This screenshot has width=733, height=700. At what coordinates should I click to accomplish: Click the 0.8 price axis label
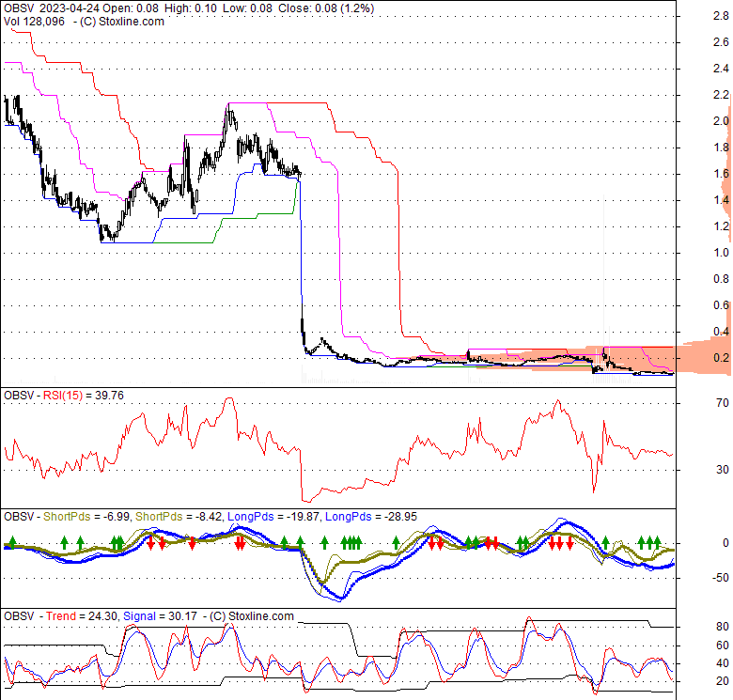tap(721, 278)
